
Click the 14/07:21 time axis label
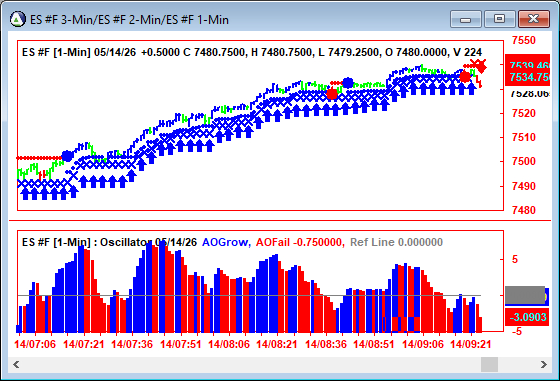(84, 344)
